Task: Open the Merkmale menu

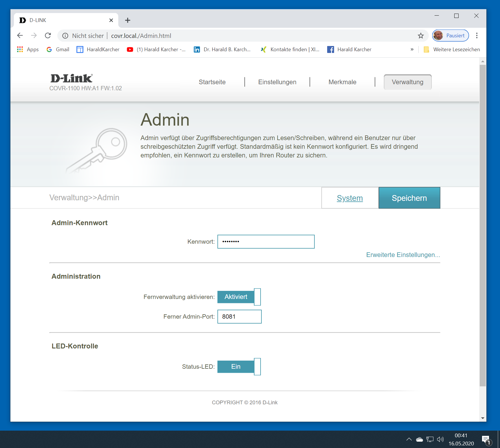Action: (342, 82)
